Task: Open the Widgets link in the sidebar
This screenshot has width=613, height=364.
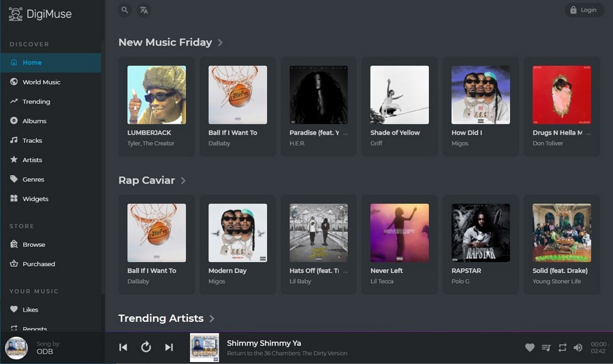Action: click(35, 199)
